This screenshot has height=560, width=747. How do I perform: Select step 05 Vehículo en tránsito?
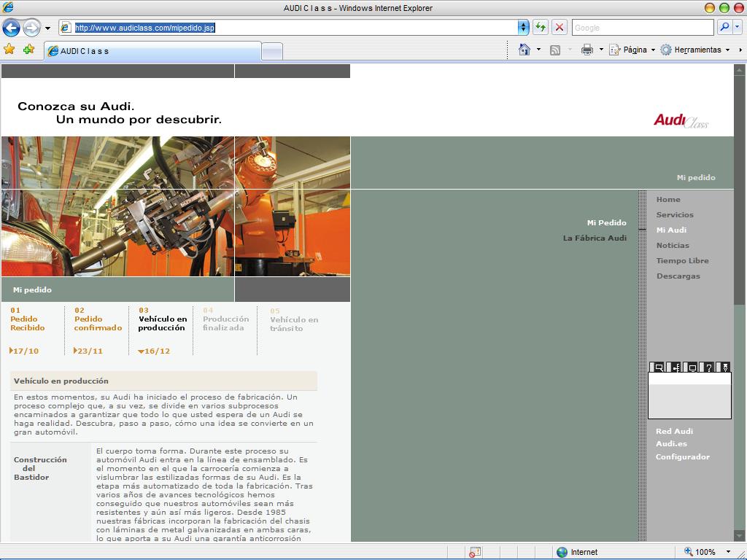tap(294, 320)
